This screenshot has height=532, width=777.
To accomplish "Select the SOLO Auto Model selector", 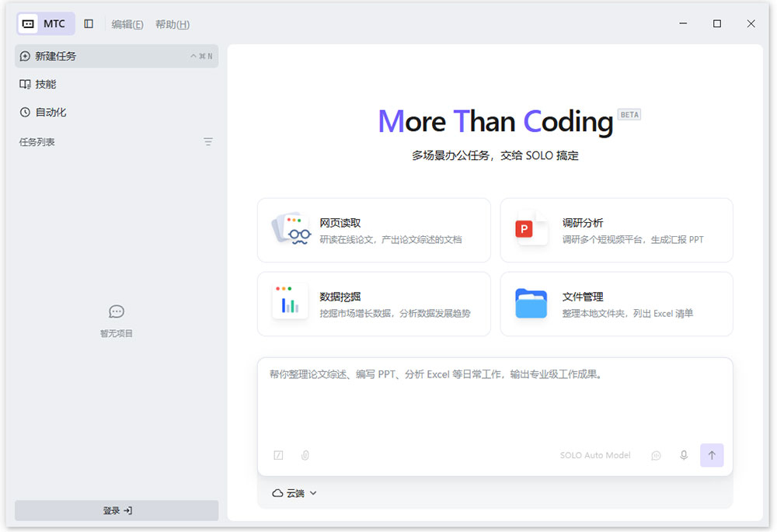I will [595, 455].
